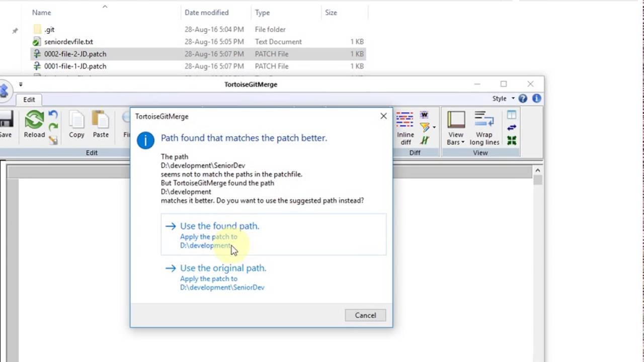Click the blue switch-sides arrows icon
Screen dimensions: 644x362
click(x=512, y=128)
